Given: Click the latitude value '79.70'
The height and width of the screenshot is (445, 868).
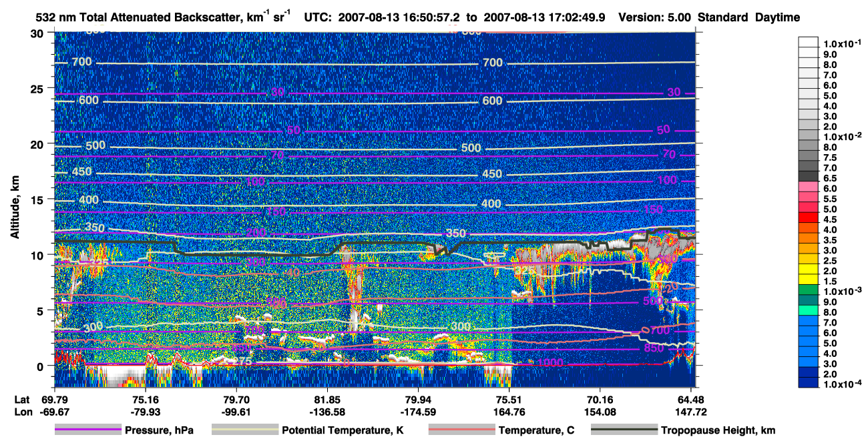Looking at the screenshot, I should pyautogui.click(x=236, y=399).
